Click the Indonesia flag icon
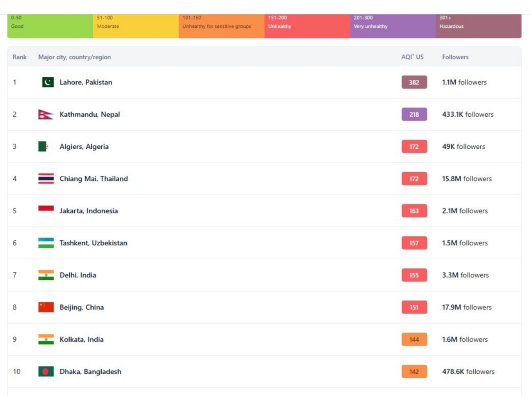Viewport: 532px width, 407px height. click(46, 209)
